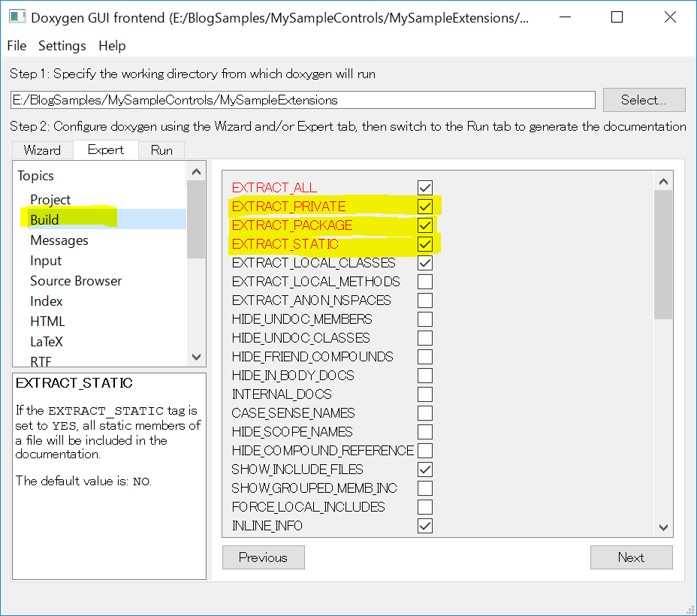This screenshot has height=616, width=697.
Task: Select the Project topic
Action: 50,200
